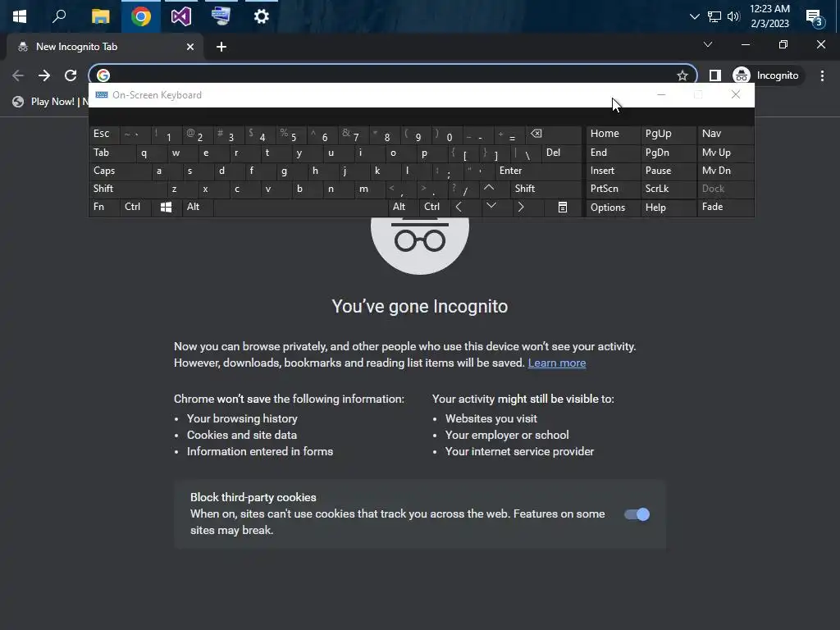Click the address bar
This screenshot has height=630, width=840.
point(391,75)
